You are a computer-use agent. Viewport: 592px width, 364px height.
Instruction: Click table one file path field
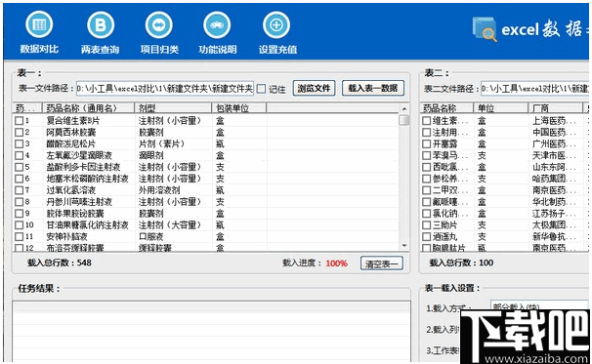pos(165,89)
